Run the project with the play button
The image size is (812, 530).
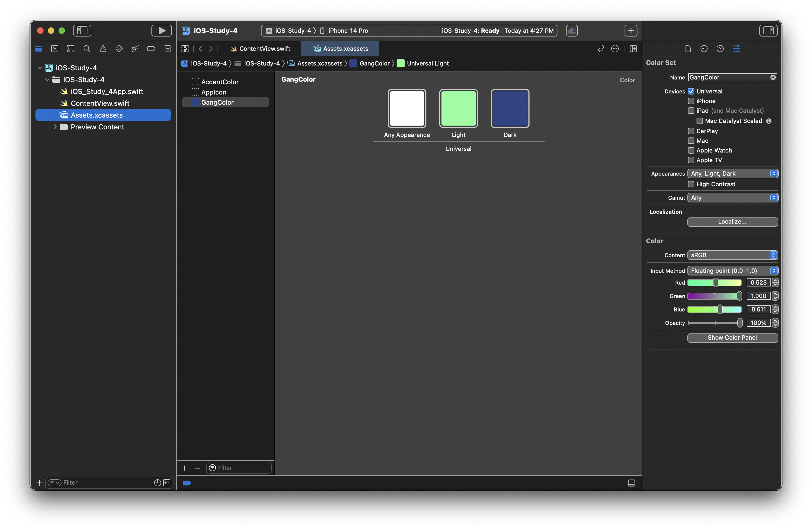click(161, 30)
